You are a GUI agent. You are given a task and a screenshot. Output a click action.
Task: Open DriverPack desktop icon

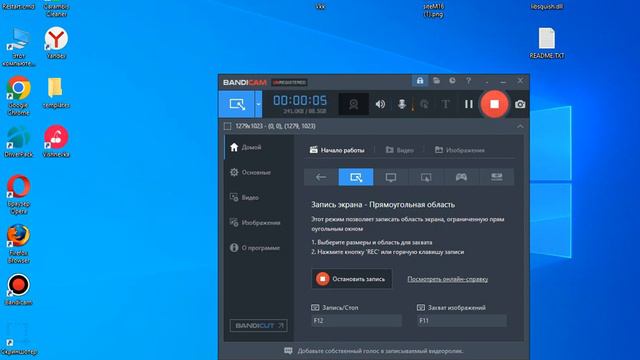coord(18,142)
